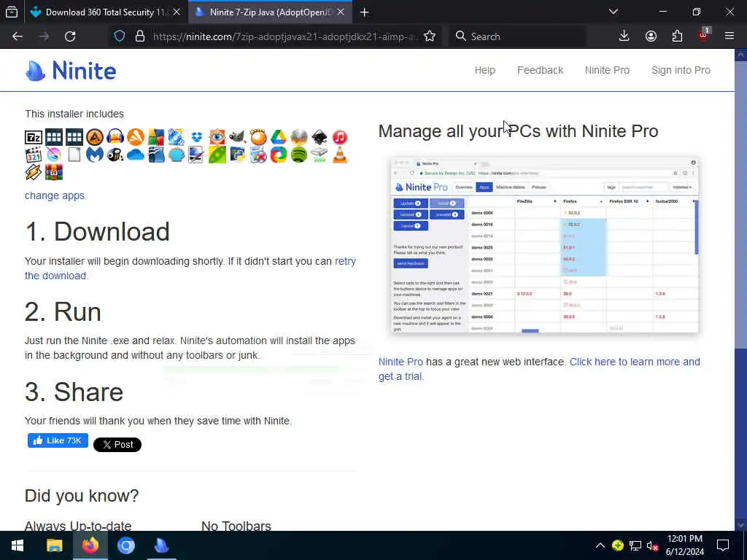
Task: Click the Spotify icon
Action: point(299,155)
